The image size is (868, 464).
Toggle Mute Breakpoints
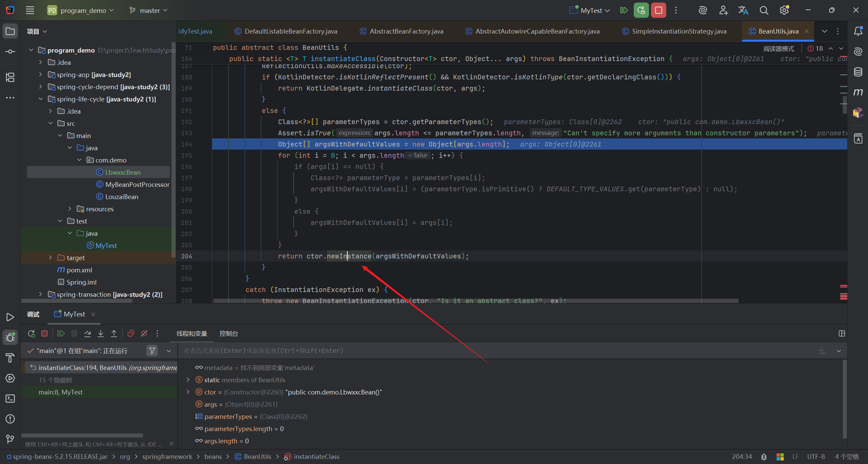tap(144, 334)
